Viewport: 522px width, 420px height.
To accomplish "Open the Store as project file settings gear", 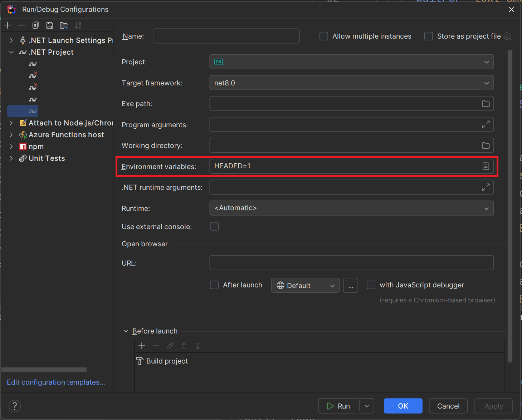I will (507, 36).
